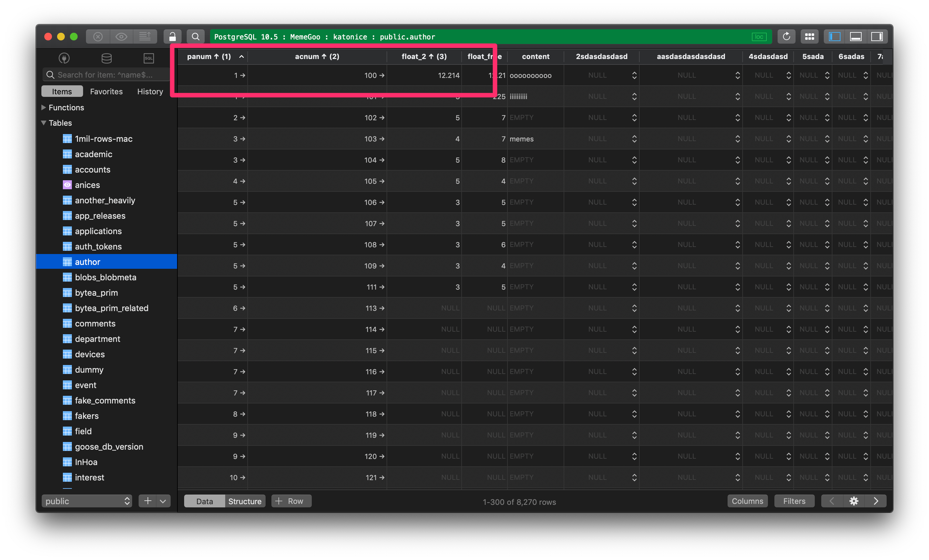Toggle the right sidebar panel visibility
The image size is (929, 560).
pos(877,37)
